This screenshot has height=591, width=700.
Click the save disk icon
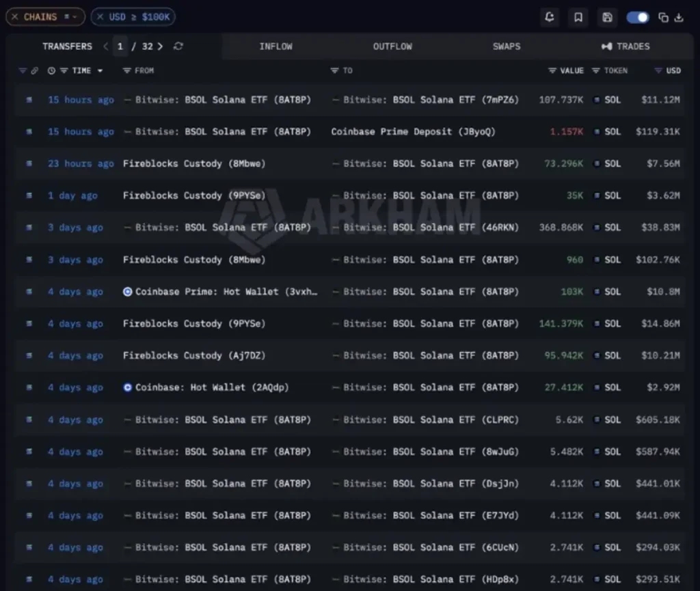pos(607,17)
